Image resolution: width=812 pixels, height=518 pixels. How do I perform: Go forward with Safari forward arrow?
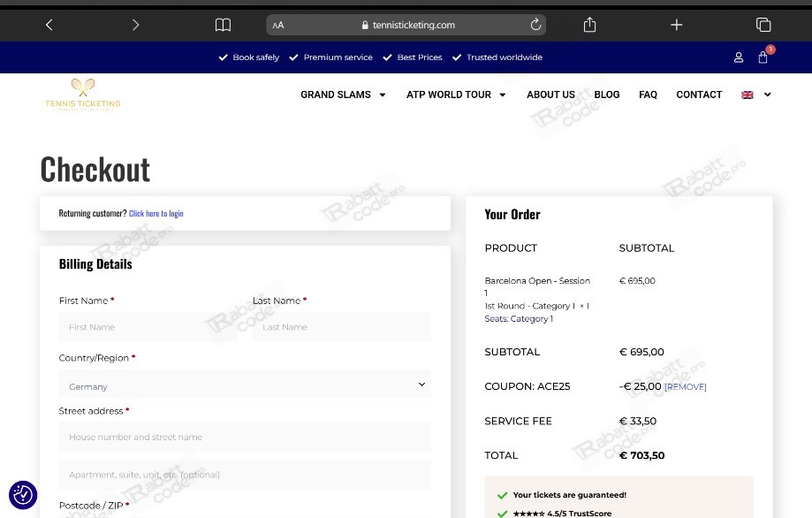[136, 25]
